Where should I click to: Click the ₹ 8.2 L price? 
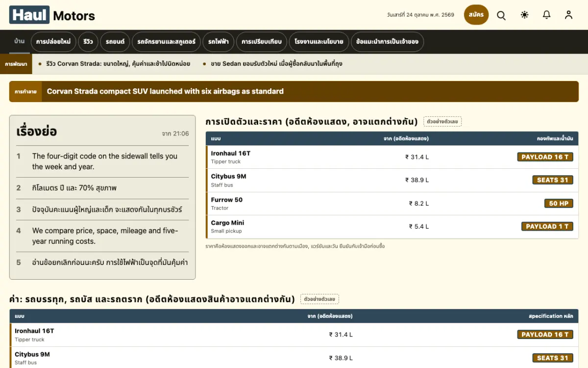[x=419, y=204]
